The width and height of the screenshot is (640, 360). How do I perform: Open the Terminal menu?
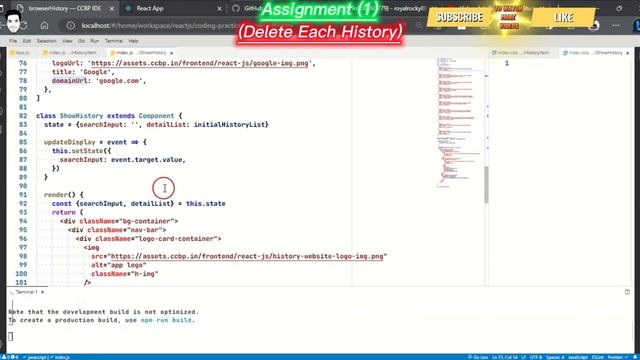[x=113, y=41]
